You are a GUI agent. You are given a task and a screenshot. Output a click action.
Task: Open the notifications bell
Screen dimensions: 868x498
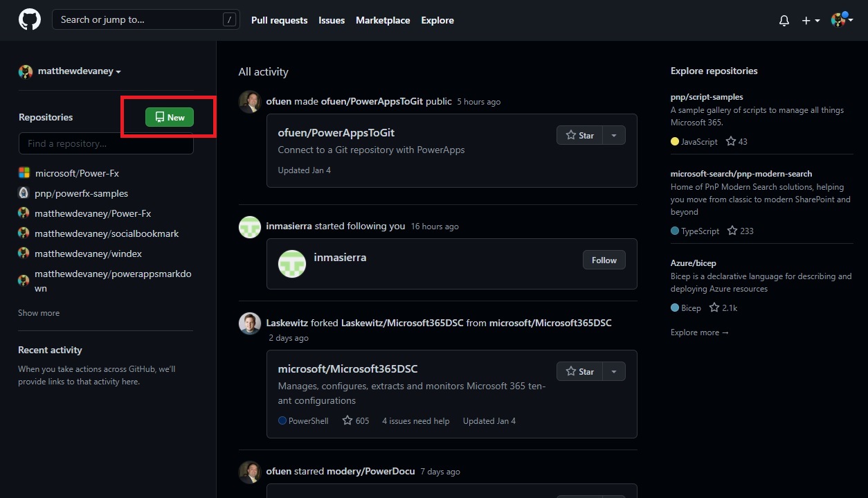(783, 20)
